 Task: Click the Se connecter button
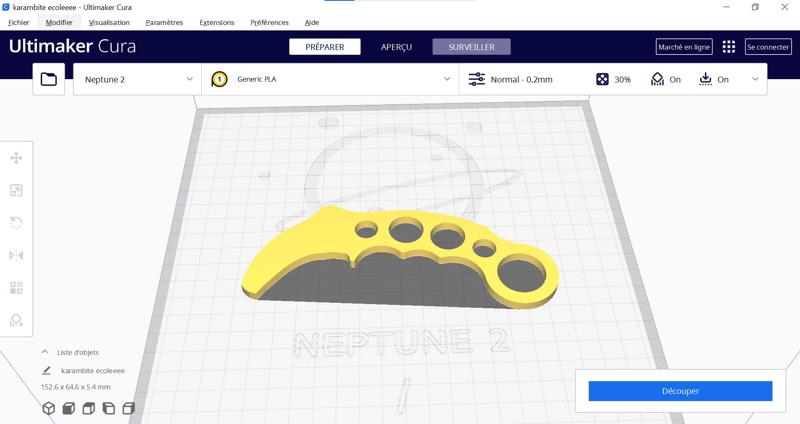(768, 47)
